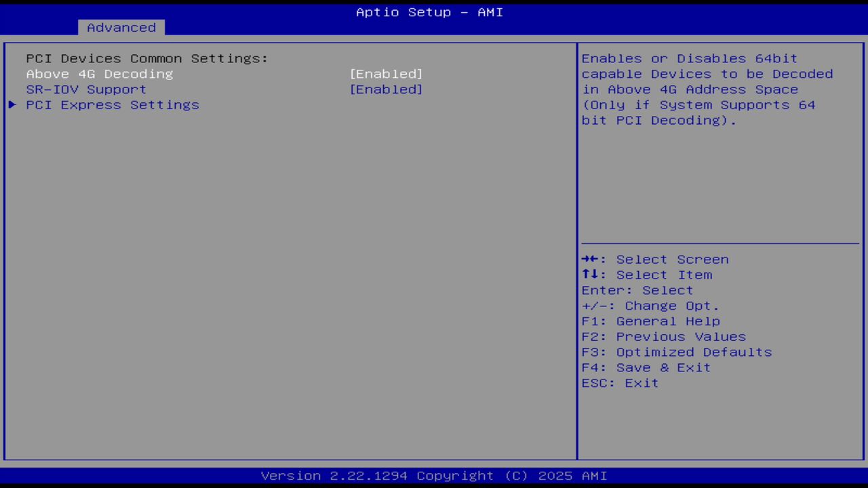Viewport: 868px width, 488px height.
Task: Click the ESC Exit option
Action: [x=619, y=382]
